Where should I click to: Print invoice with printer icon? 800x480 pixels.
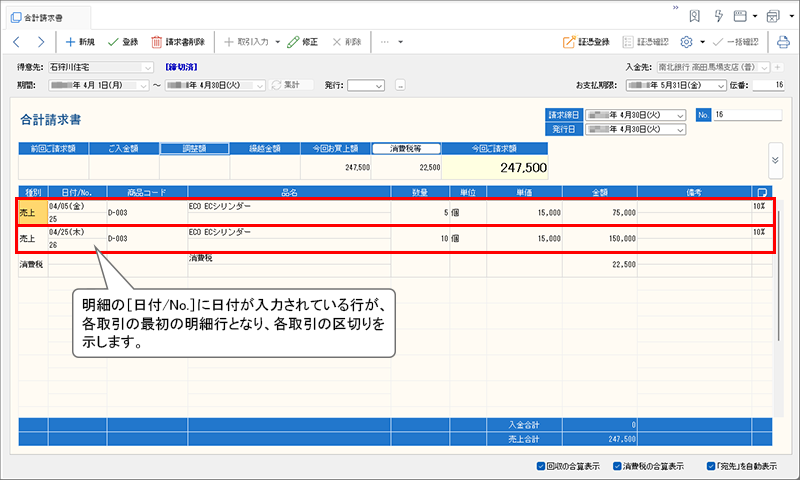point(783,42)
